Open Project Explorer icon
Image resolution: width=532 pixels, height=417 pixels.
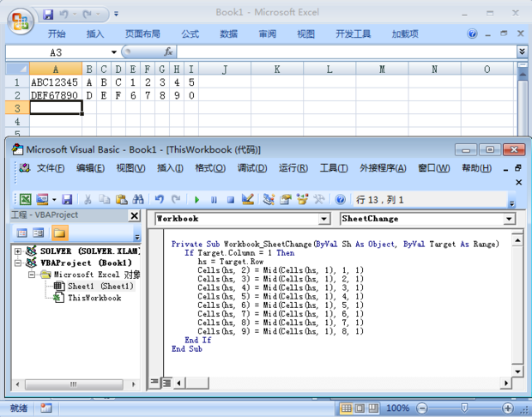click(269, 200)
